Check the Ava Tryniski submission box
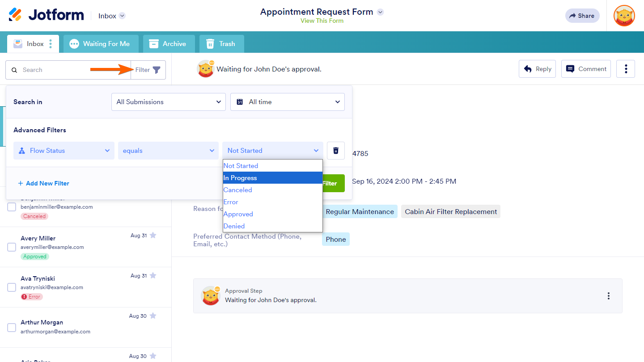 (x=12, y=287)
